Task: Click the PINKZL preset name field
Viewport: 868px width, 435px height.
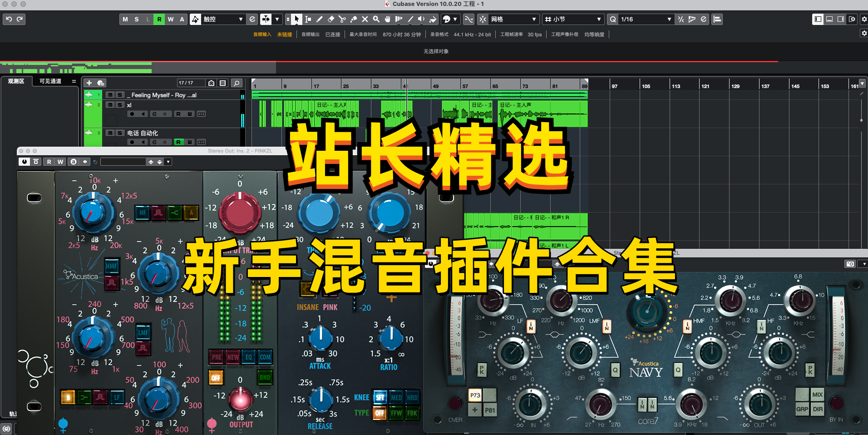Action: (123, 162)
